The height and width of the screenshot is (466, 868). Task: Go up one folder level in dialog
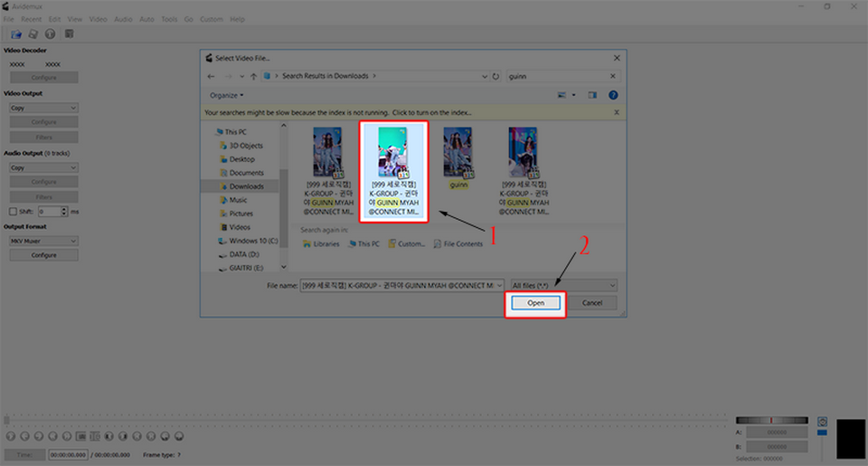(x=253, y=77)
